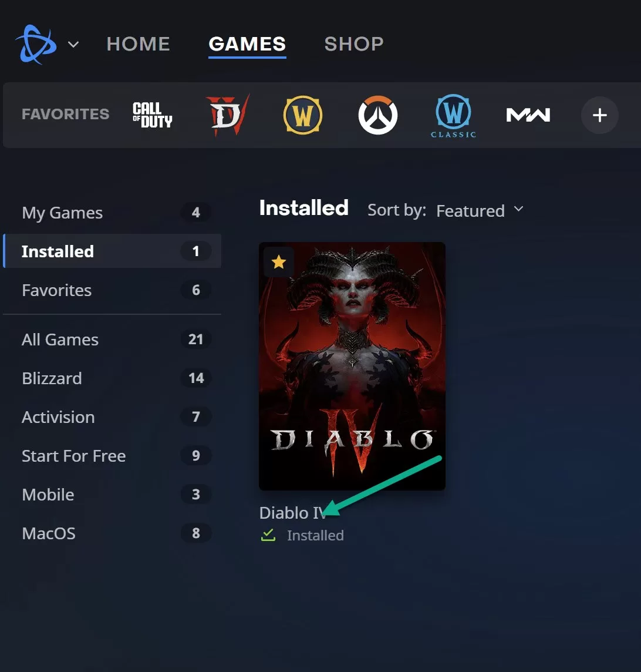Open the Favorites sidebar category

(x=112, y=290)
